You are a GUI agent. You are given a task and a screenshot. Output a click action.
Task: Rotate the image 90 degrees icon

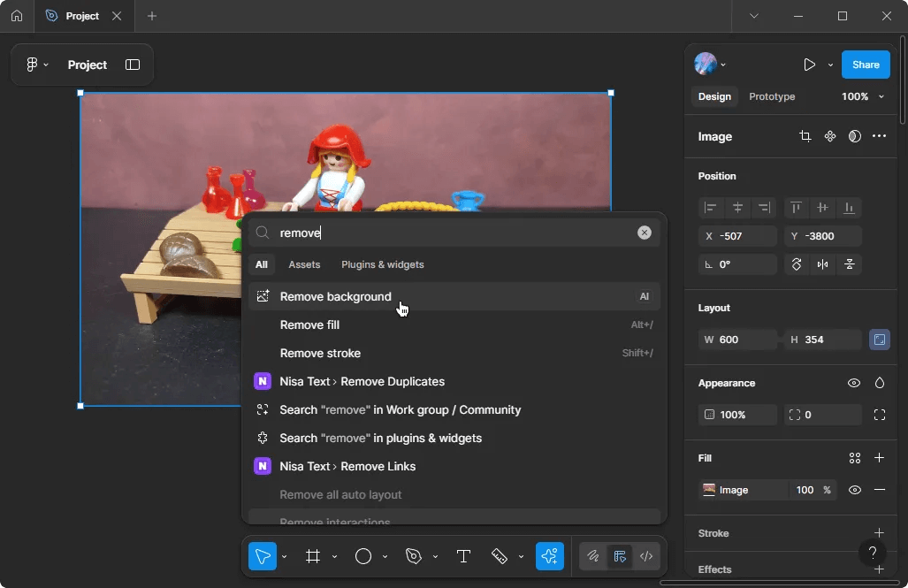click(797, 264)
